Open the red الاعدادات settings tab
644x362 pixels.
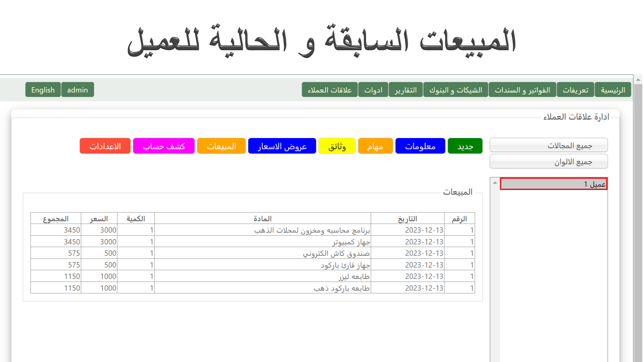pyautogui.click(x=105, y=146)
